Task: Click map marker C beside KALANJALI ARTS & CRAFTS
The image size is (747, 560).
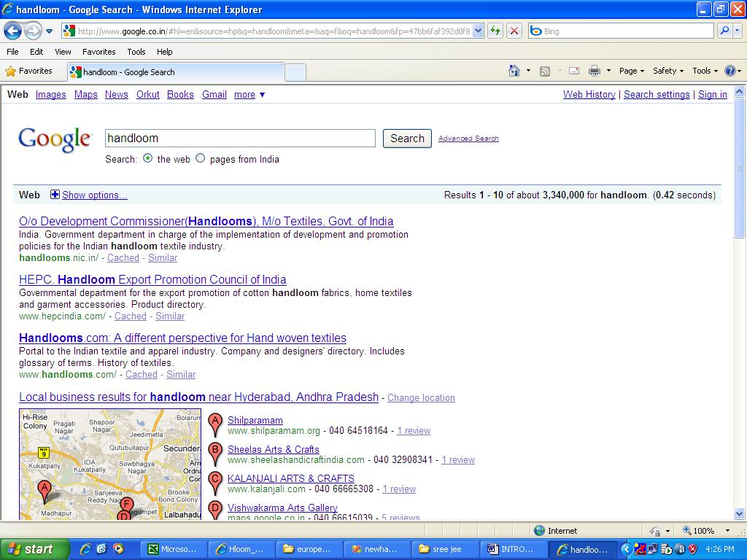Action: [215, 483]
